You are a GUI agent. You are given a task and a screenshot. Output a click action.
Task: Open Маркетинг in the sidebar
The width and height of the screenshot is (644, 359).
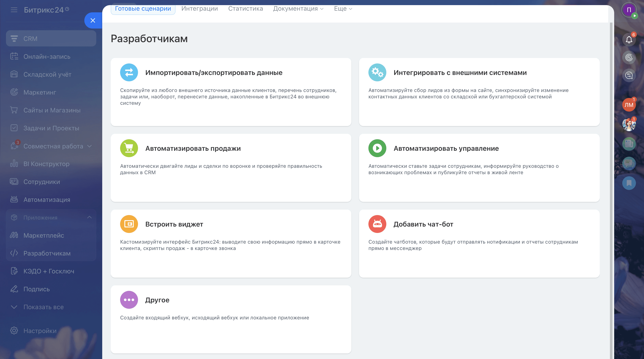click(51, 92)
